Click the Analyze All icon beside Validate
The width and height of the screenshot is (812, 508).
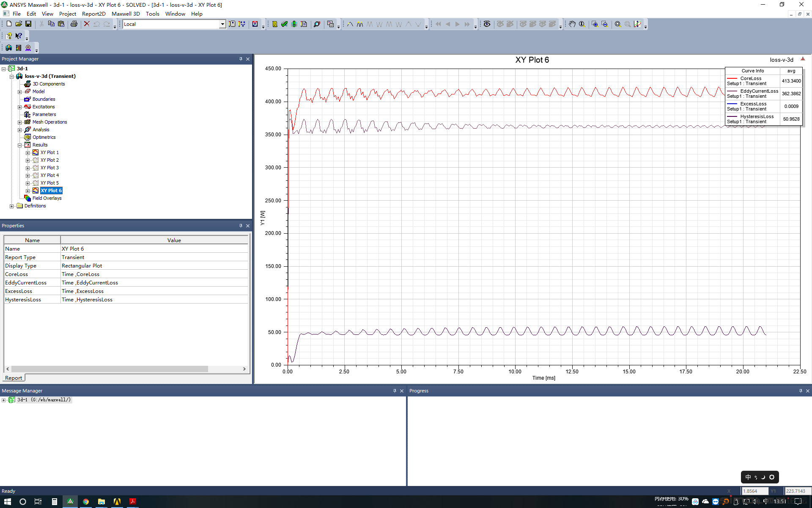click(x=294, y=24)
